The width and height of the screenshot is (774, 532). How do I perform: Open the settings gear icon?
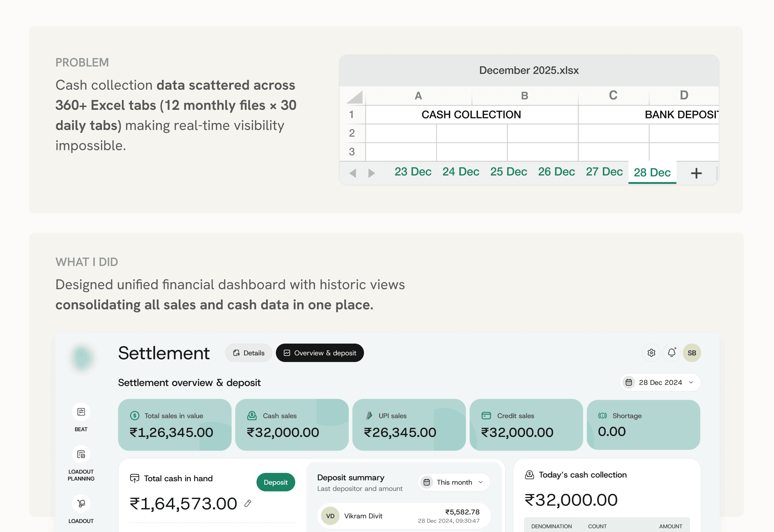pos(651,353)
